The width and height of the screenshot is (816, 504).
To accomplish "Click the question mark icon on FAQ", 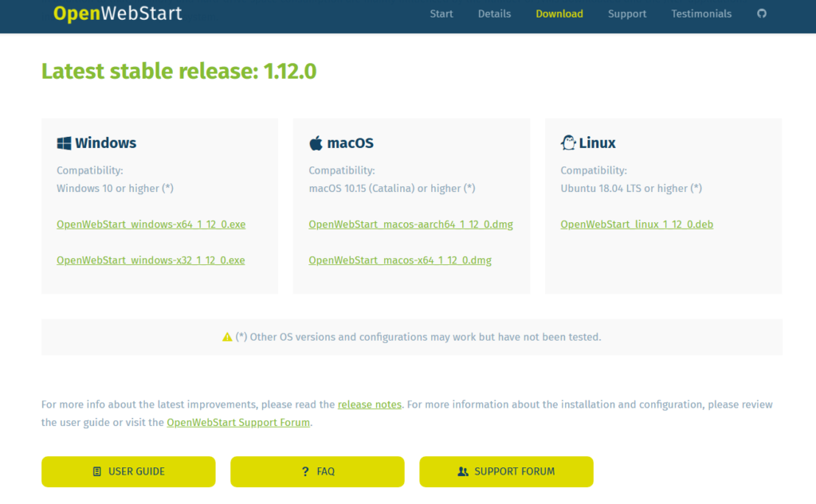I will [x=305, y=471].
